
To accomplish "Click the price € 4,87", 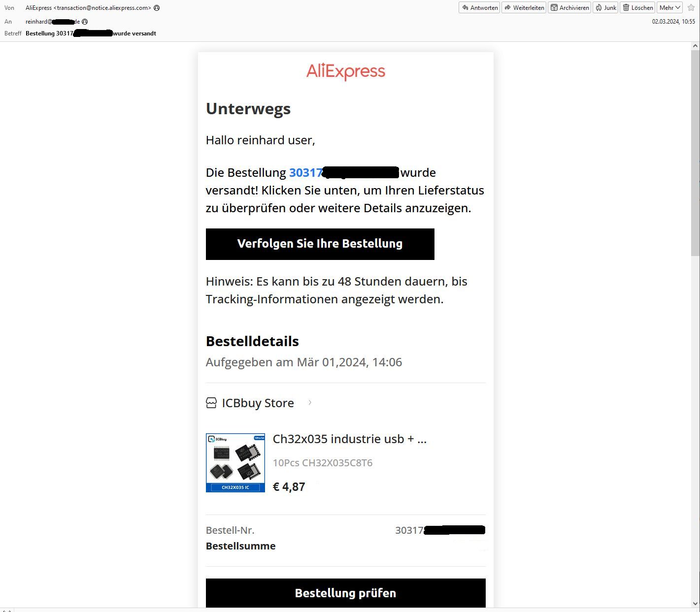I will [x=289, y=487].
